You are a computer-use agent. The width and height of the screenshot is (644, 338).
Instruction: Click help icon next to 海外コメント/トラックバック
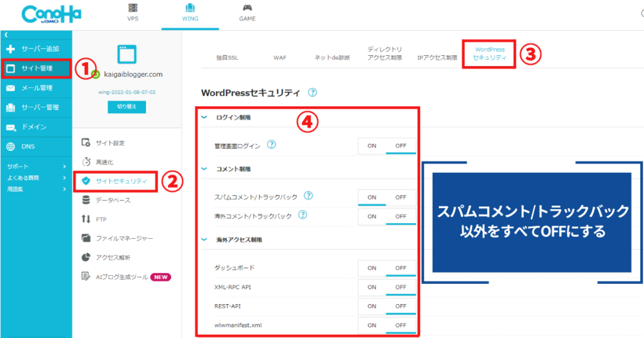pyautogui.click(x=303, y=215)
